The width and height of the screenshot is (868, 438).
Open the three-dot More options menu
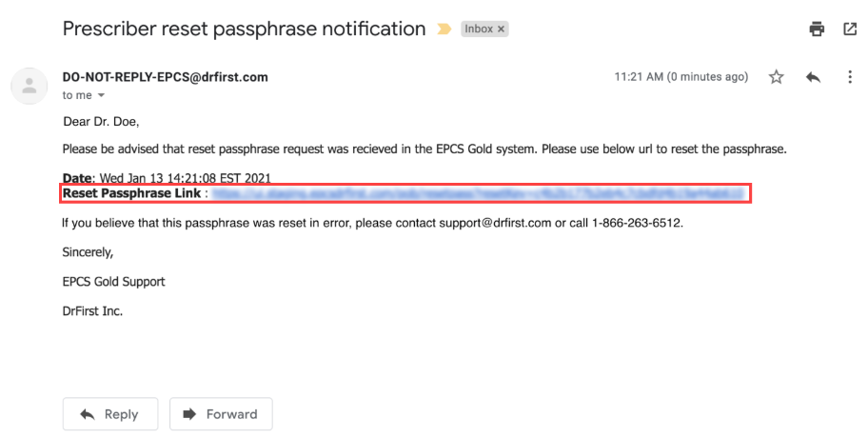tap(850, 77)
